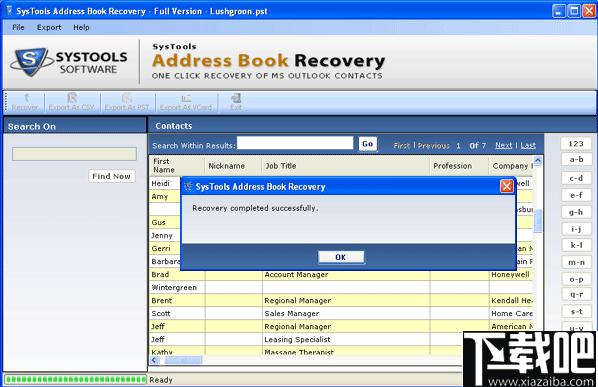
Task: Filter contacts by the m-n index button
Action: tap(576, 262)
